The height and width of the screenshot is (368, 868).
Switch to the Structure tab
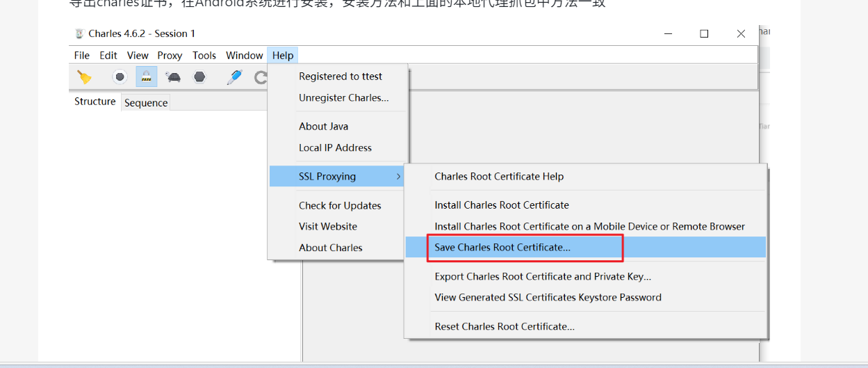point(95,102)
